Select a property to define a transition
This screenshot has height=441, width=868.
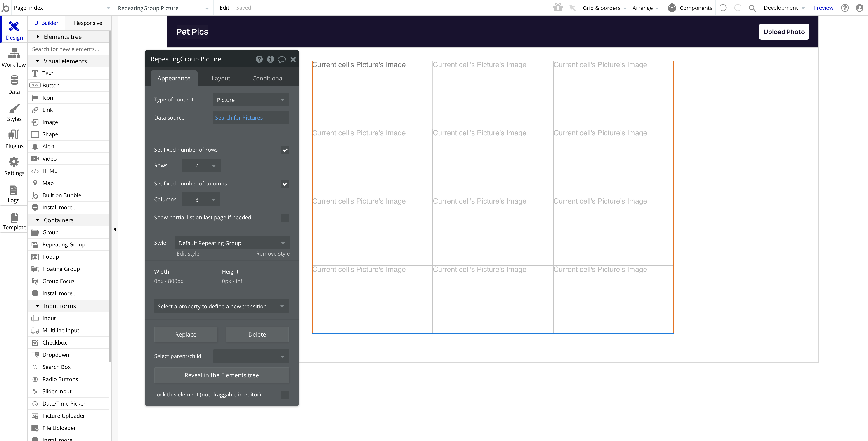tap(221, 306)
